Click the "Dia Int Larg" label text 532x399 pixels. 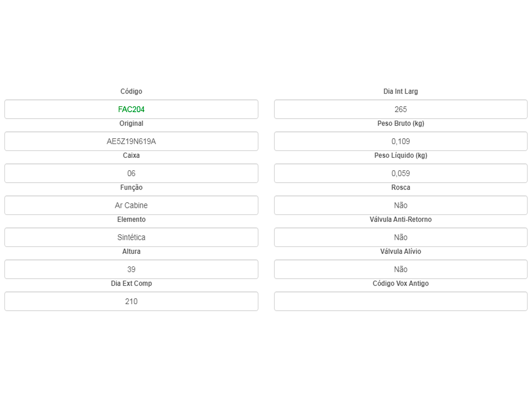pos(400,91)
